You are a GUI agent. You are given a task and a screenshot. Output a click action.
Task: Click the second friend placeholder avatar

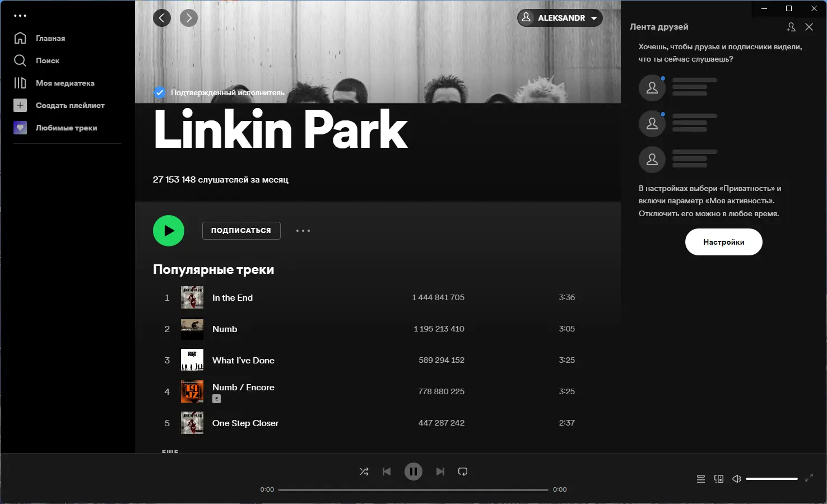click(x=652, y=124)
